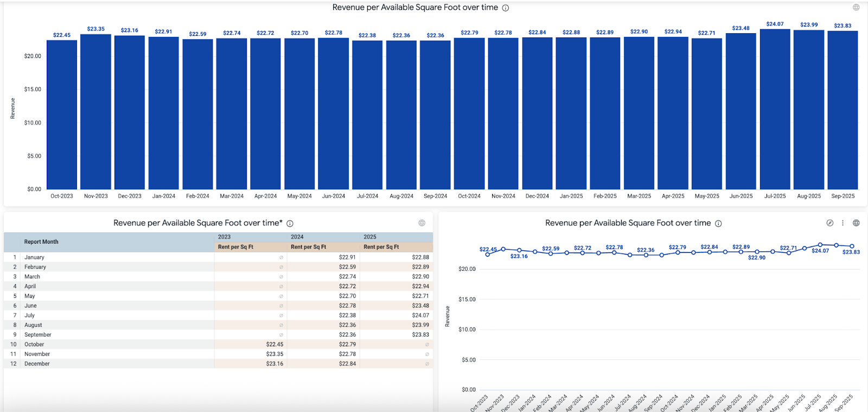Screen dimensions: 868x412
Task: Select the Jul-2025 bar showing $24.07
Action: (x=775, y=109)
